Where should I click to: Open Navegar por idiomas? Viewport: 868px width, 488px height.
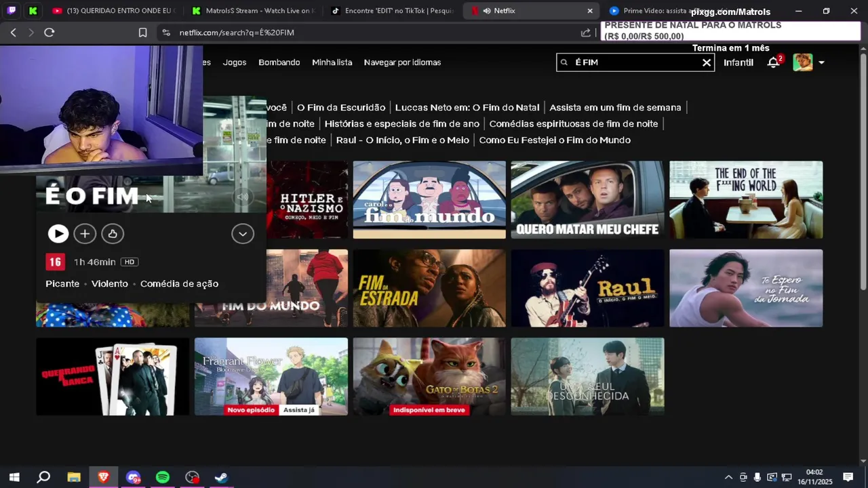click(402, 62)
